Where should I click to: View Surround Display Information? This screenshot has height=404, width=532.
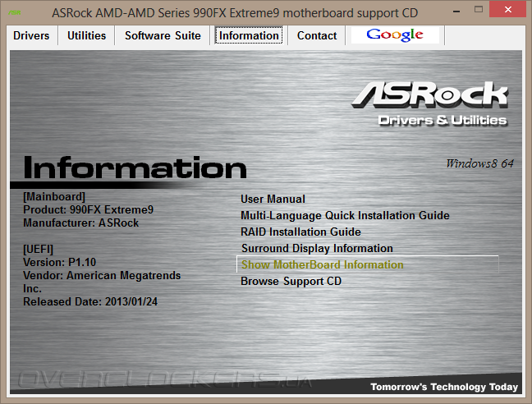(x=317, y=248)
